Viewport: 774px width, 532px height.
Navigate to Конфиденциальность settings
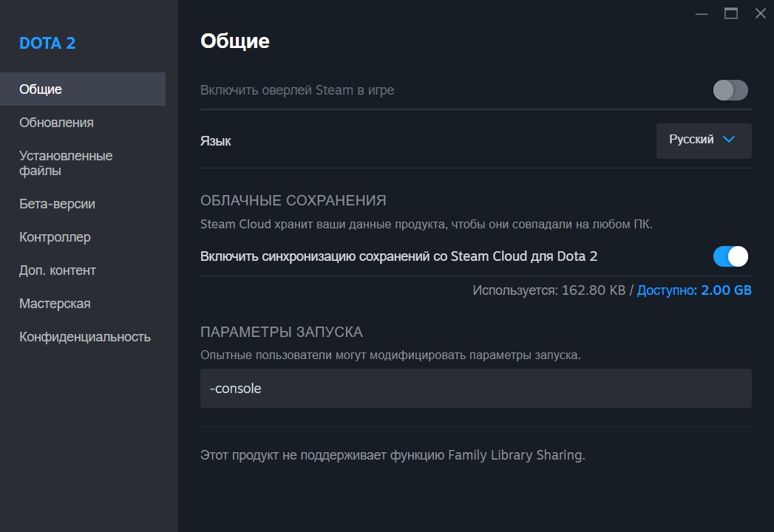pos(85,337)
